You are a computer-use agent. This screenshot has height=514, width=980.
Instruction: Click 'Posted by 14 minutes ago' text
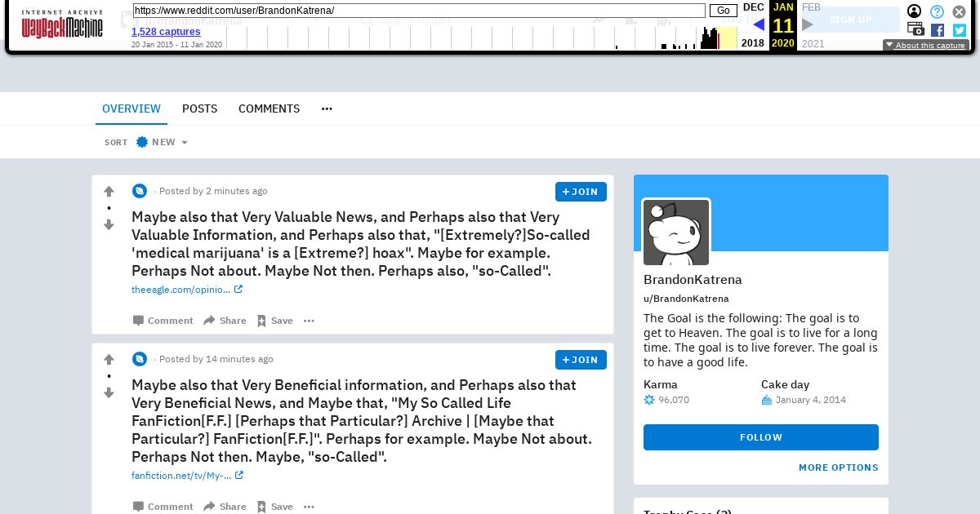coord(216,359)
